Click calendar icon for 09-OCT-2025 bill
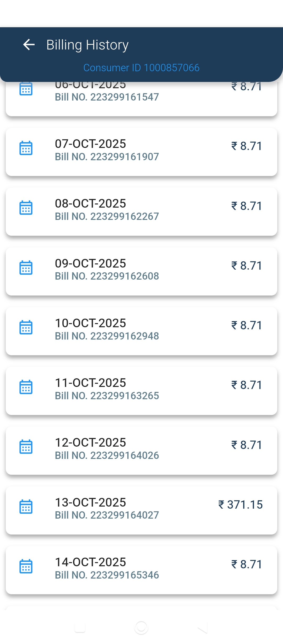This screenshot has height=644, width=283. click(26, 268)
